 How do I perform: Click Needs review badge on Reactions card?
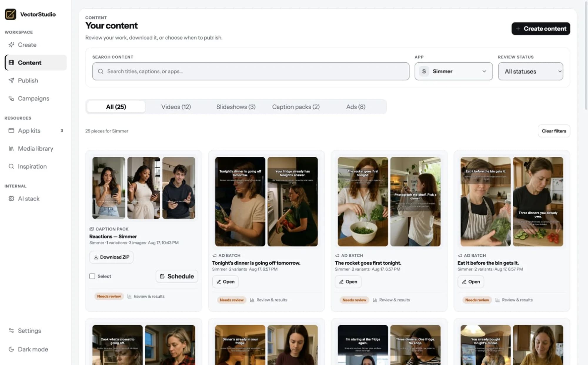109,296
